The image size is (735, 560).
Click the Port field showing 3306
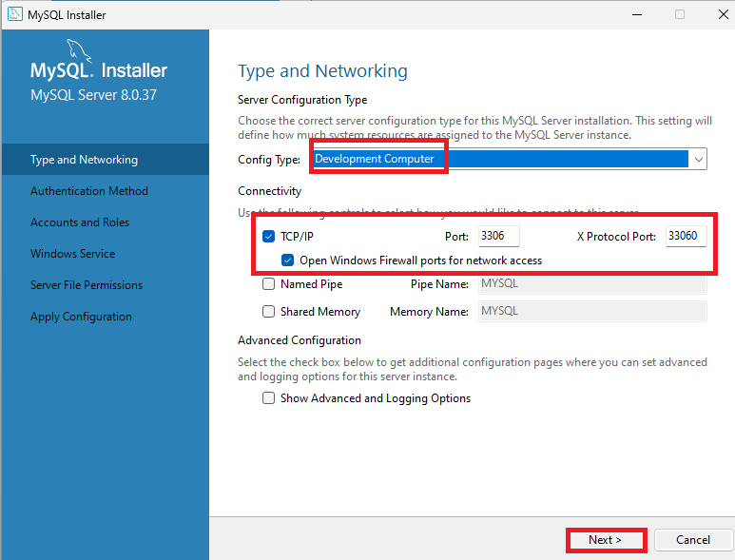[x=499, y=236]
